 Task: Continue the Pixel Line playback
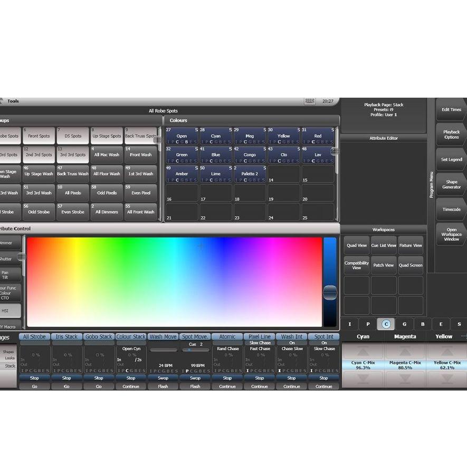coord(259,386)
